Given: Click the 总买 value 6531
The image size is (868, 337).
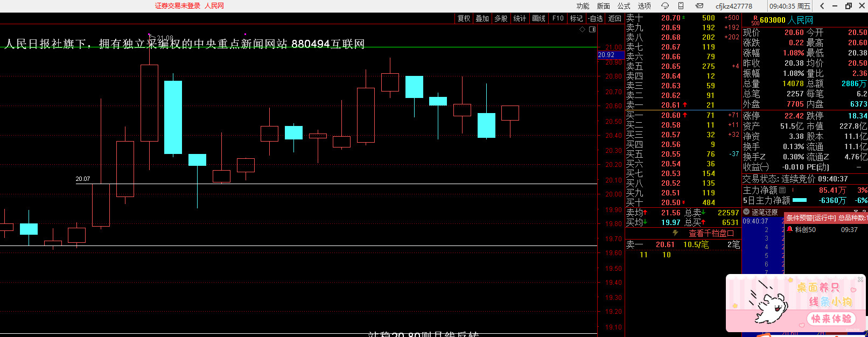Looking at the screenshot, I should click(x=730, y=222).
